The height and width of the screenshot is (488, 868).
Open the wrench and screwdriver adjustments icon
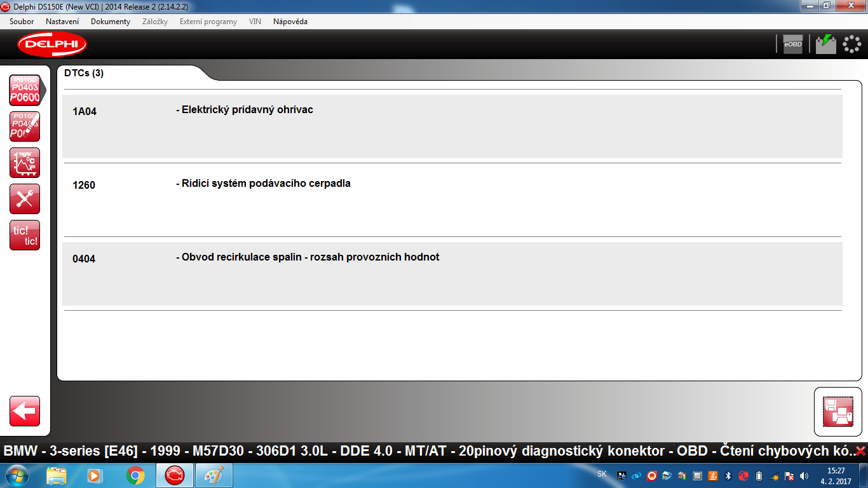point(25,199)
